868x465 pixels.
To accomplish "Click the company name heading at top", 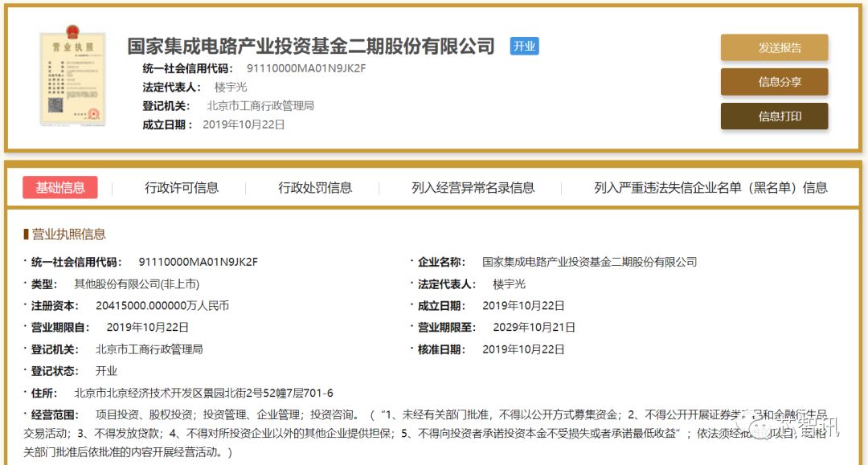I will click(310, 46).
